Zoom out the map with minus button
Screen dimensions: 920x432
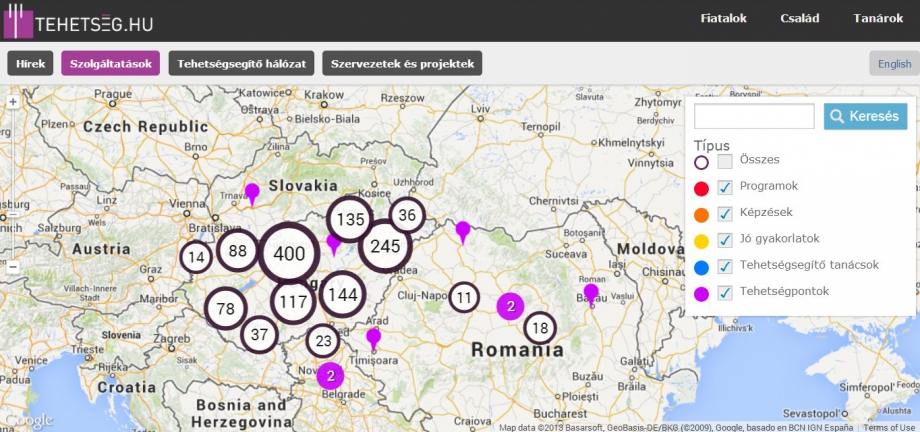pos(13,267)
